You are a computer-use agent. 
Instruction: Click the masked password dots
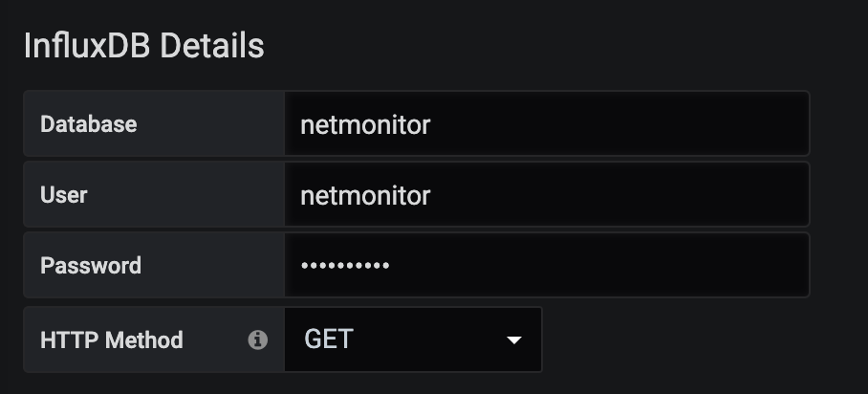(x=345, y=266)
